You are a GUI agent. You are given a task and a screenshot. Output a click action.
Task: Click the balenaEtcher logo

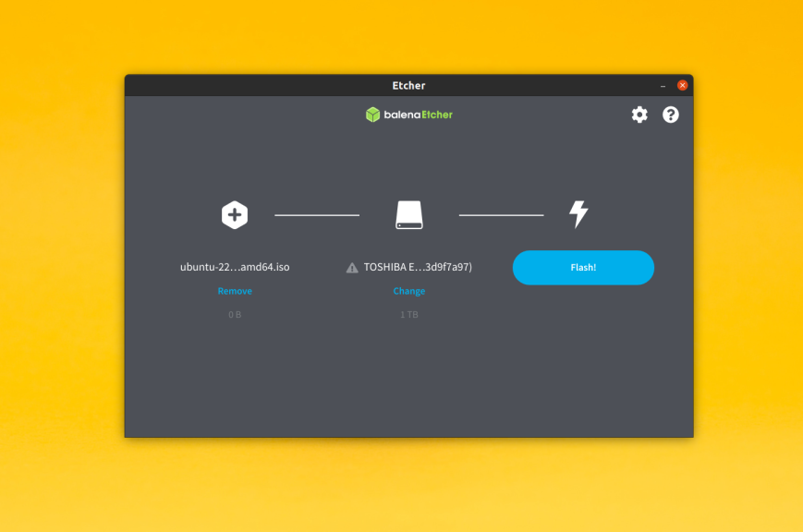(x=409, y=115)
